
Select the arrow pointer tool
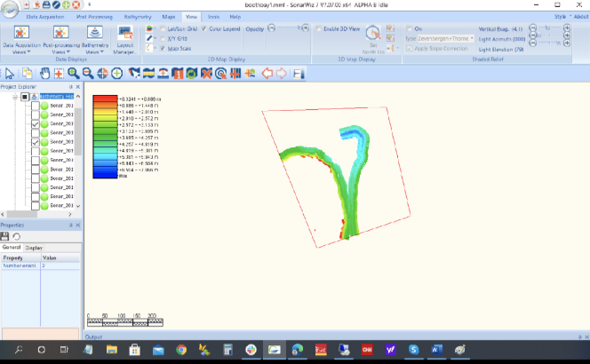(x=9, y=73)
